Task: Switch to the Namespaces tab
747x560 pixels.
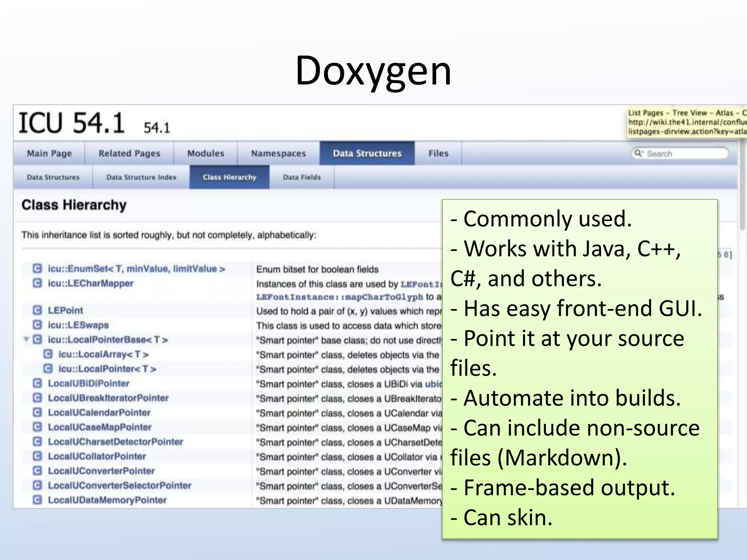Action: (x=278, y=153)
